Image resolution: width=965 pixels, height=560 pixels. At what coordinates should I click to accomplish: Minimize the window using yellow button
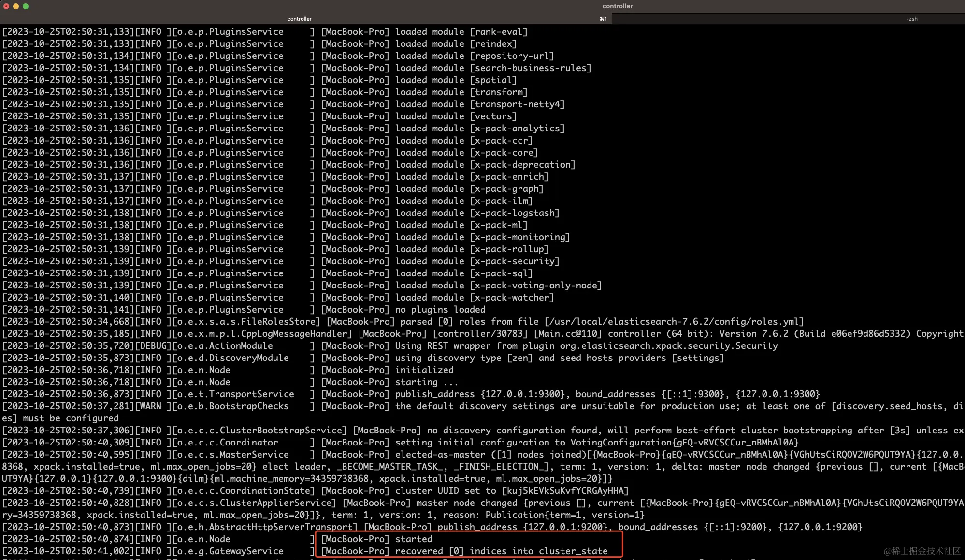tap(16, 6)
